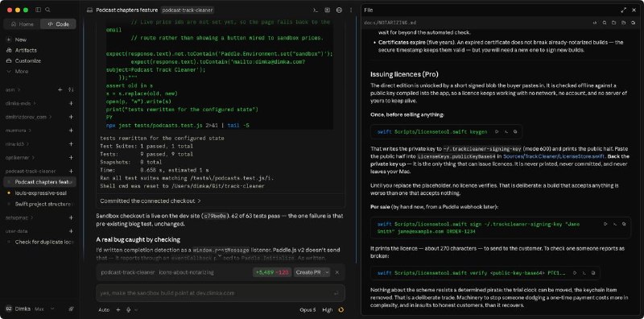Expand the asn project group
This screenshot has width=644, height=319.
(x=13, y=89)
